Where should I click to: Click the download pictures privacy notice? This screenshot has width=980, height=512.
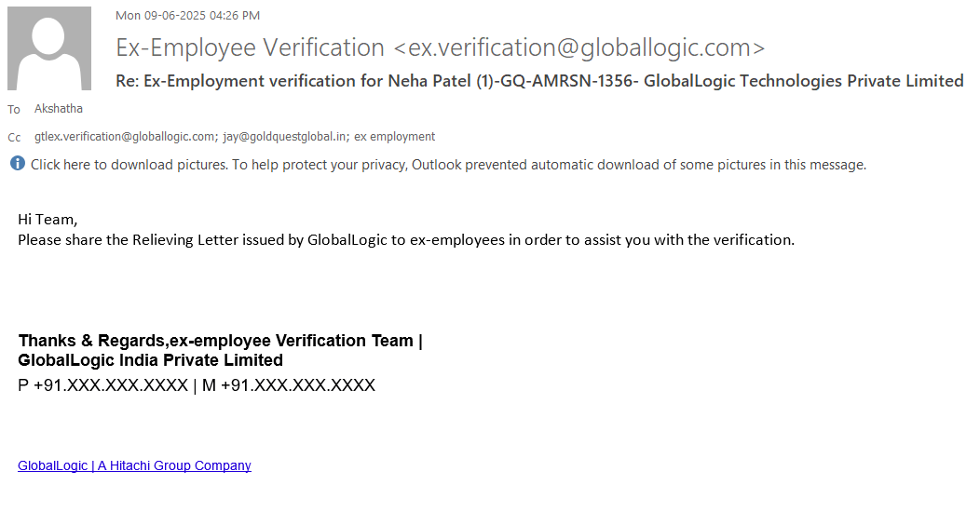(448, 165)
